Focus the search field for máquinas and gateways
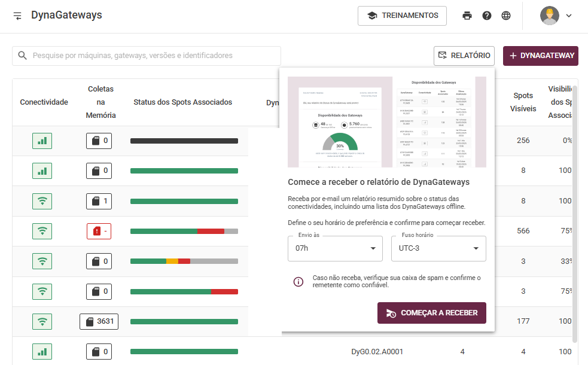 click(x=147, y=56)
